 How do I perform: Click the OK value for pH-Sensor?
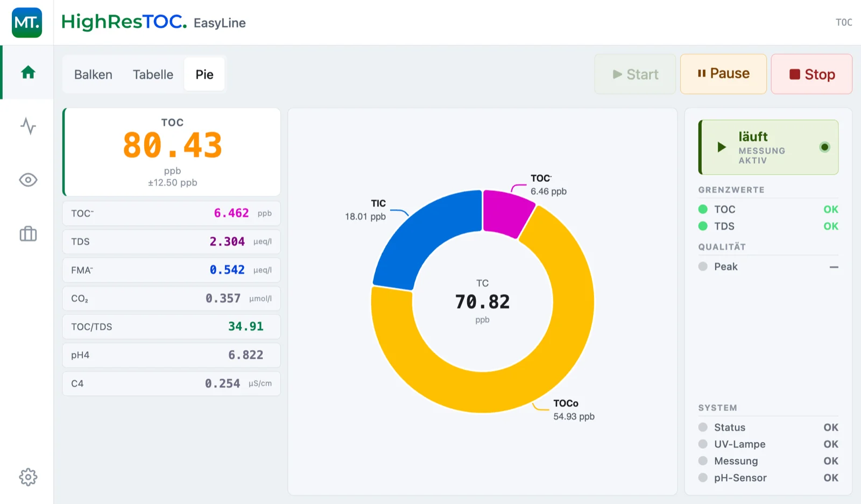pos(831,477)
